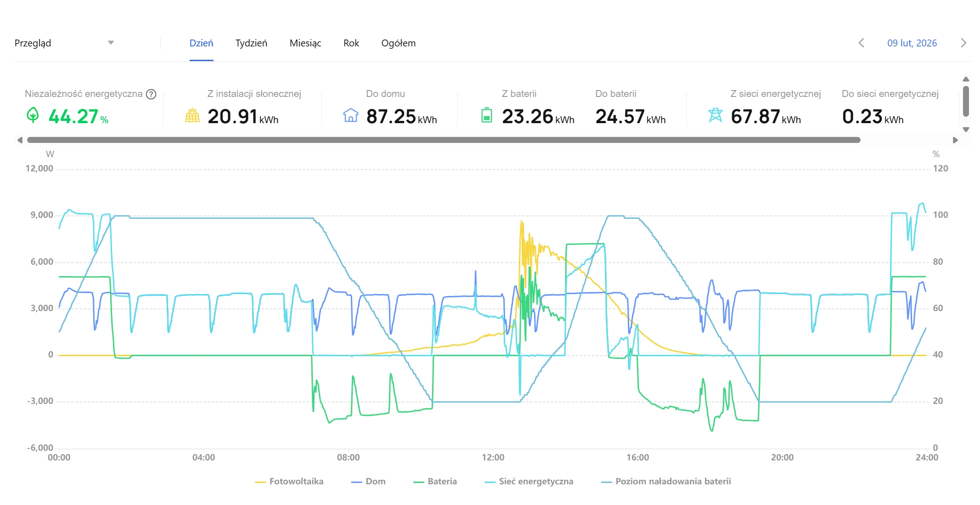Screen dimensions: 980x505
Task: Select the Ogółem tab
Action: pyautogui.click(x=399, y=43)
